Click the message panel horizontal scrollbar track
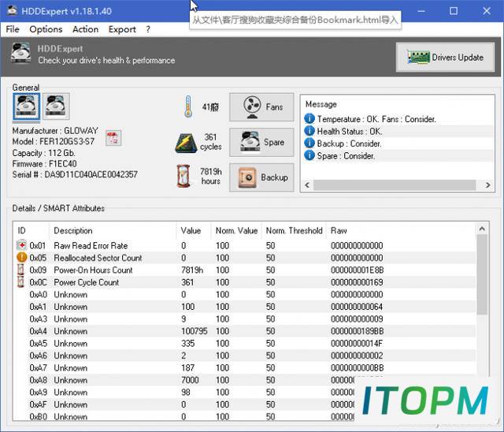Screen dimensions: 504x432 click(395, 185)
